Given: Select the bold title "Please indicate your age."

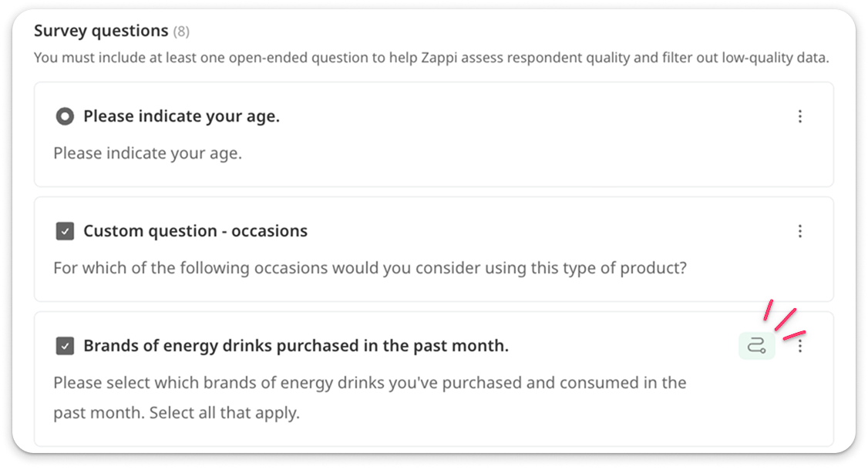Looking at the screenshot, I should pyautogui.click(x=182, y=116).
